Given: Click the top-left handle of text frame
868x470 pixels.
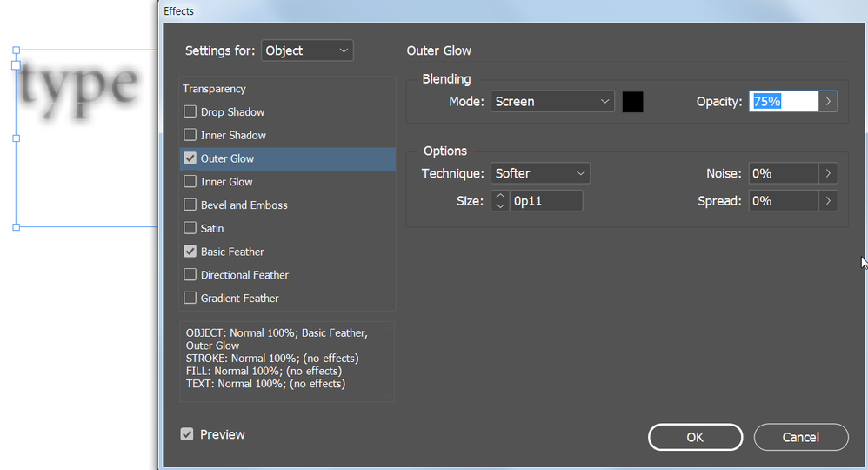Looking at the screenshot, I should 16,51.
